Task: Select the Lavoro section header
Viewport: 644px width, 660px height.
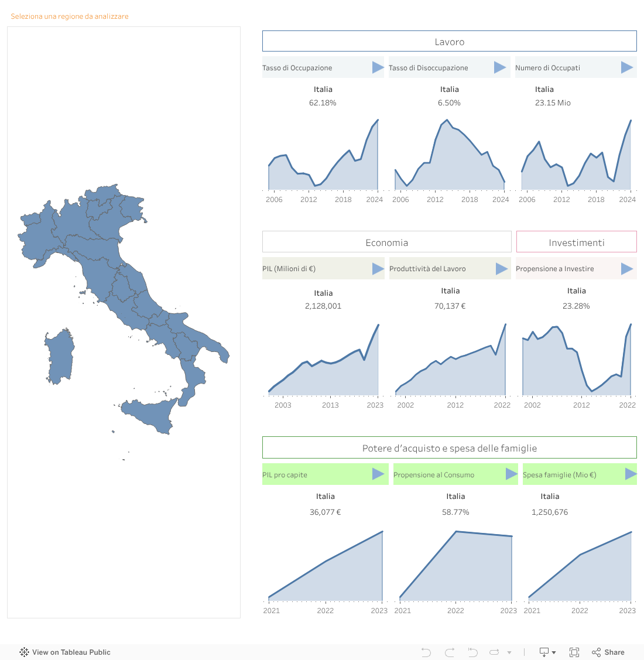Action: (x=449, y=41)
